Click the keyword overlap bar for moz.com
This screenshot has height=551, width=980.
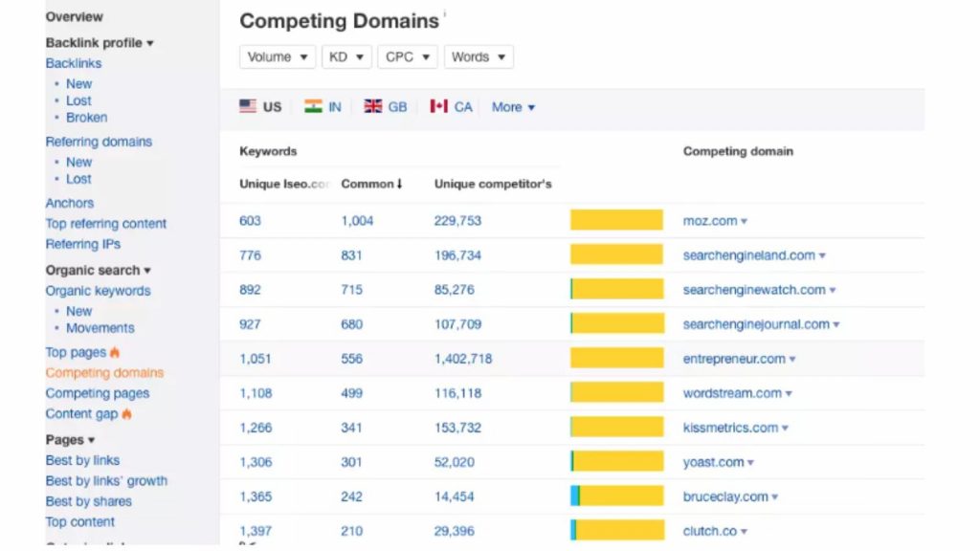(x=617, y=220)
